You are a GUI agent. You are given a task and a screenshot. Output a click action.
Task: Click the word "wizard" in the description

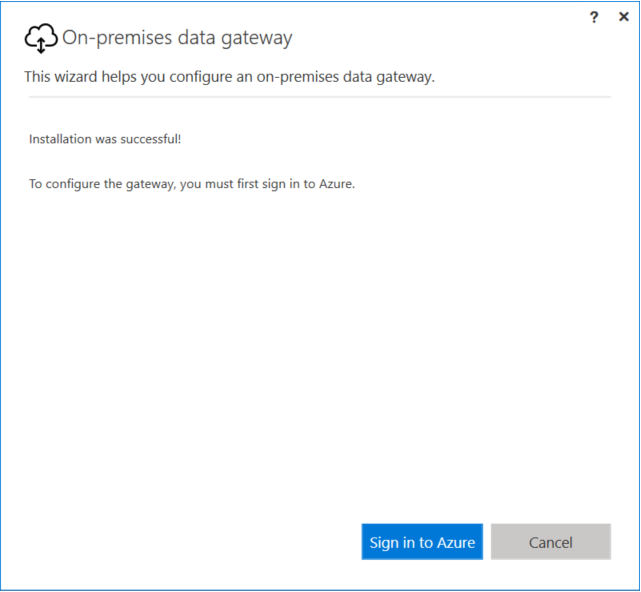[79, 77]
